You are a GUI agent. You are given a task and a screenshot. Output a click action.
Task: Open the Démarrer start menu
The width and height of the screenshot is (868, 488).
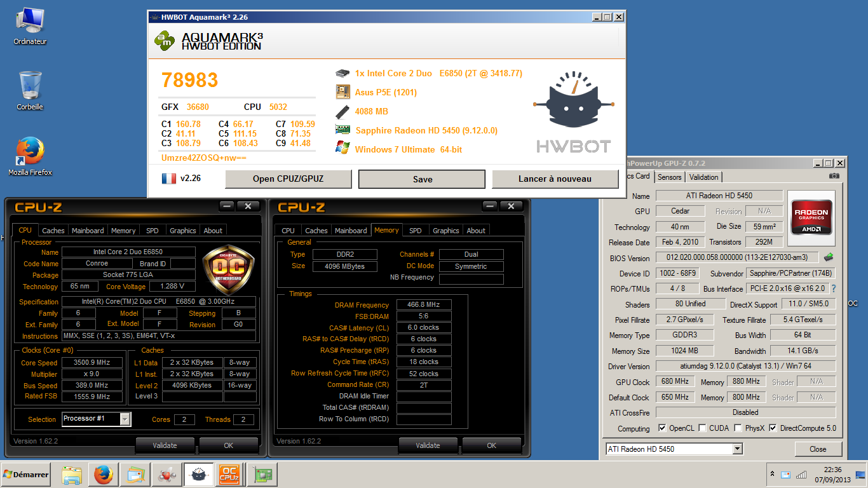(26, 475)
